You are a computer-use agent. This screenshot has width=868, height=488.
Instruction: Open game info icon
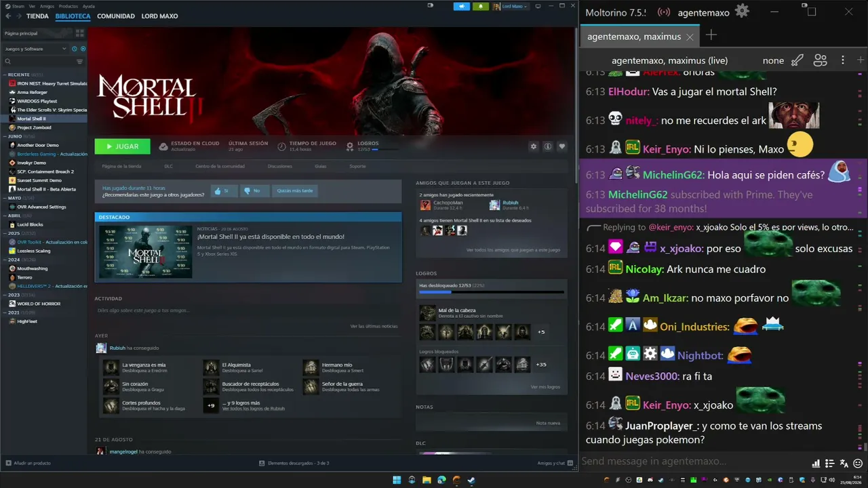(x=548, y=146)
